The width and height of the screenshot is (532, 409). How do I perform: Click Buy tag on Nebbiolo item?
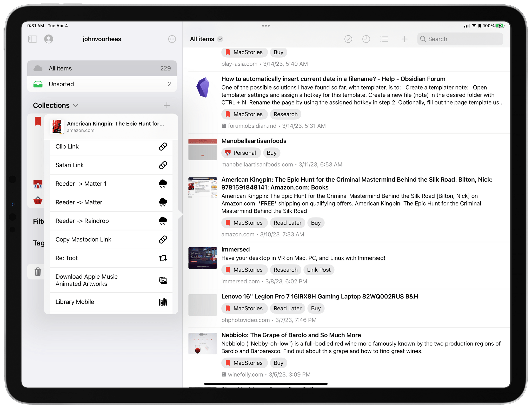coord(278,363)
